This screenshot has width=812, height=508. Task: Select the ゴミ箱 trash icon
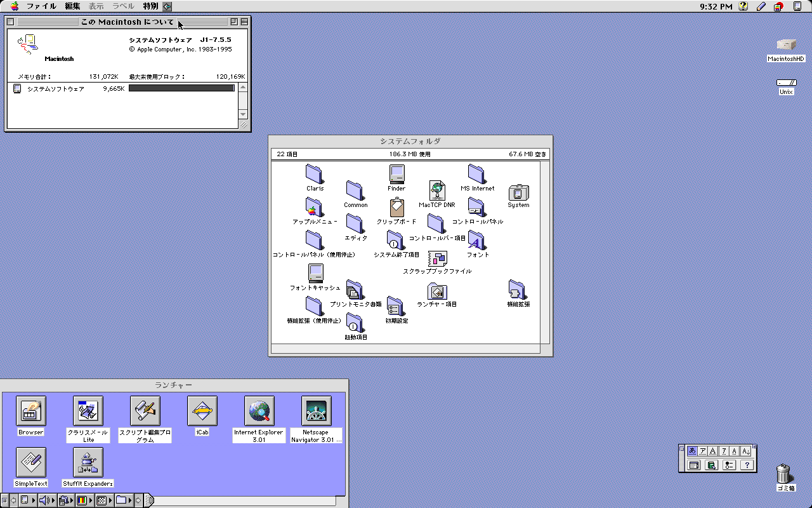(784, 474)
